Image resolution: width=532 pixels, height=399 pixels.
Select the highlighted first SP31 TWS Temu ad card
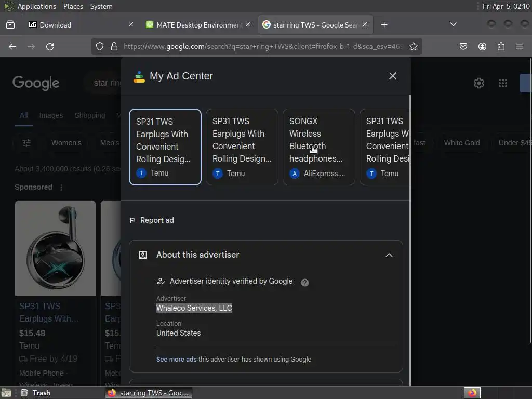(x=165, y=147)
